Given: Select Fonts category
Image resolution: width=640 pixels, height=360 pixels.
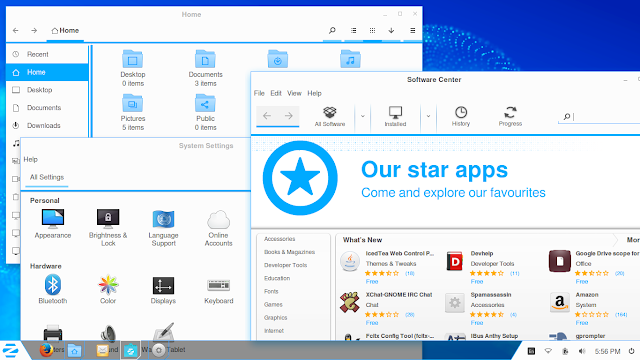Looking at the screenshot, I should point(271,291).
